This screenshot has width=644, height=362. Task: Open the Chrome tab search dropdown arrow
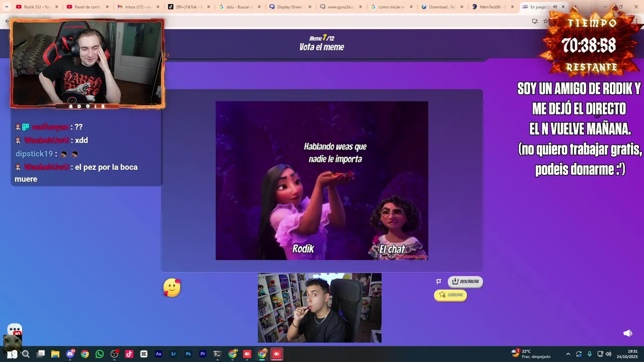coord(6,7)
